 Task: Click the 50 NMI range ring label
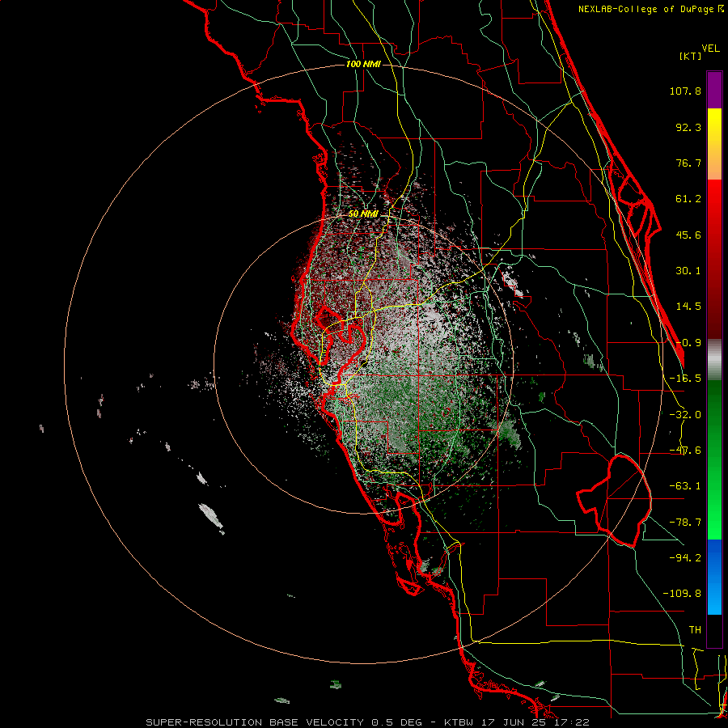363,214
